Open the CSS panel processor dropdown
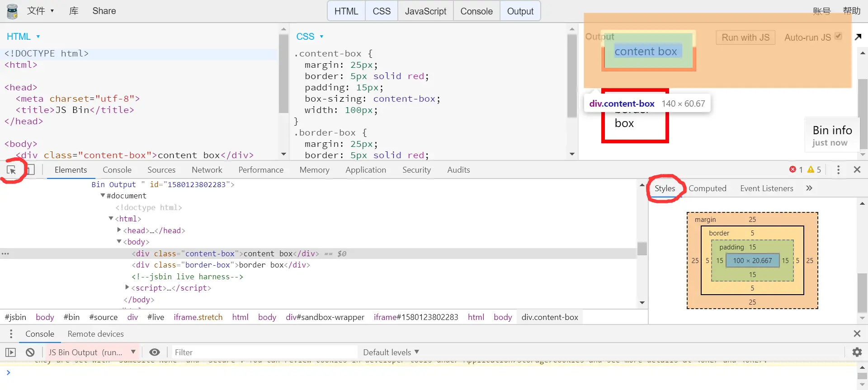The height and width of the screenshot is (390, 868). (310, 37)
